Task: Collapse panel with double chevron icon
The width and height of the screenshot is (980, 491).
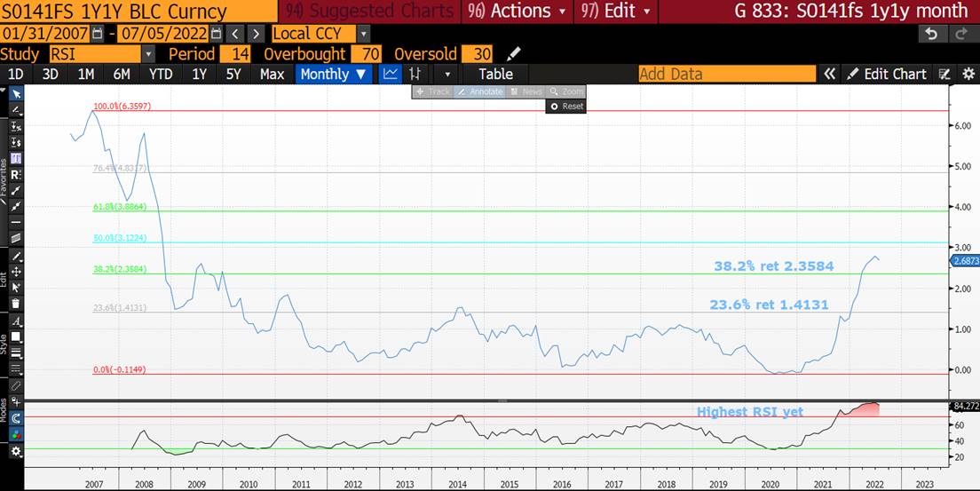Action: click(x=829, y=74)
